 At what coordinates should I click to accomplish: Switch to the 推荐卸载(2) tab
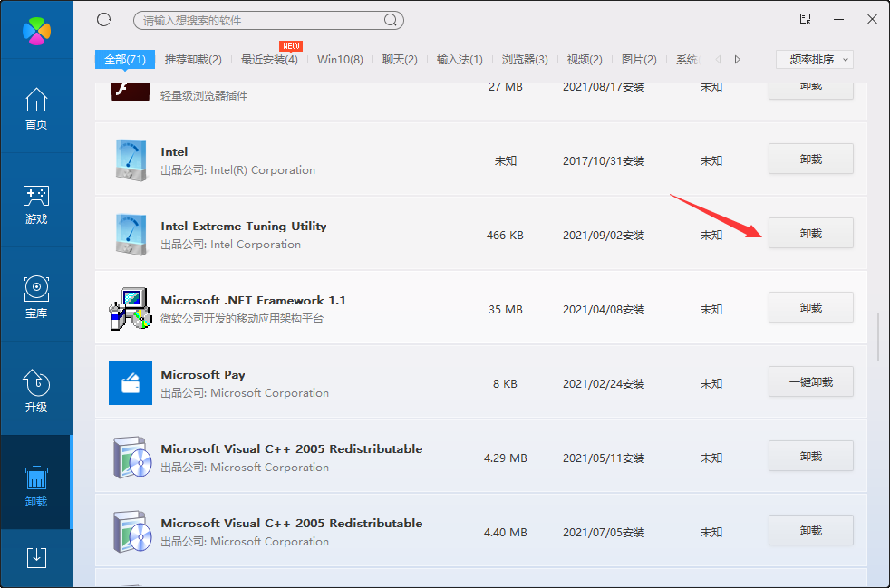193,60
